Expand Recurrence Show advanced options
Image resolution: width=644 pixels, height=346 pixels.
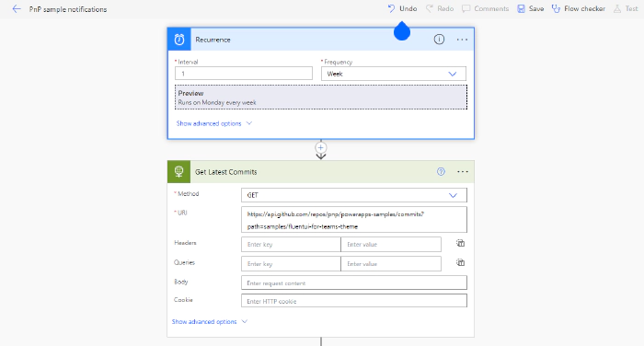pyautogui.click(x=214, y=123)
